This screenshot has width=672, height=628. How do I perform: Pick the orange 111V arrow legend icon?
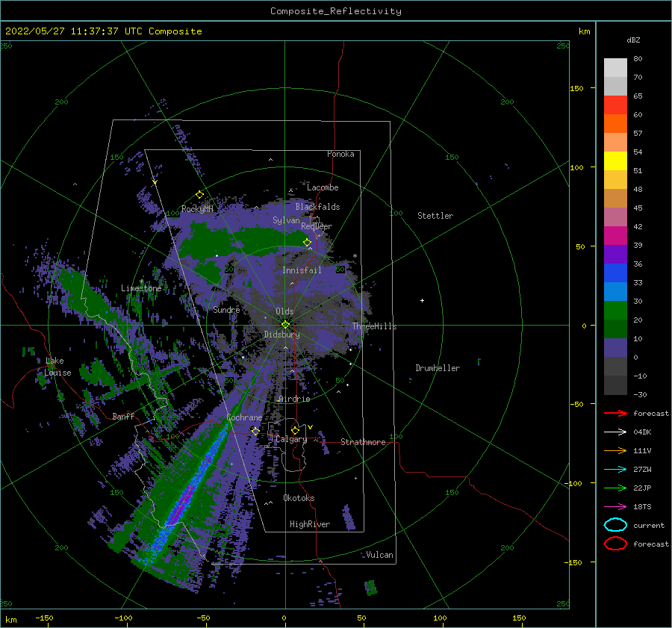pyautogui.click(x=615, y=450)
